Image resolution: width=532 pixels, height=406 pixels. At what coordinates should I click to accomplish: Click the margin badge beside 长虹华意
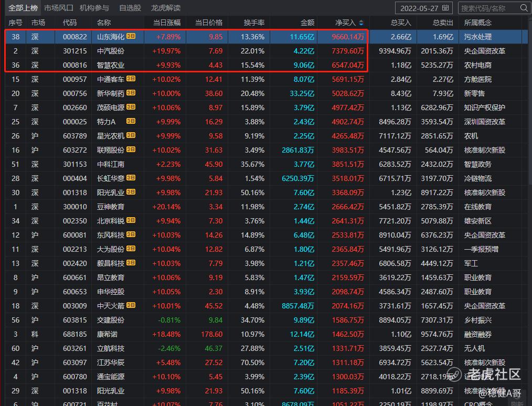131,178
